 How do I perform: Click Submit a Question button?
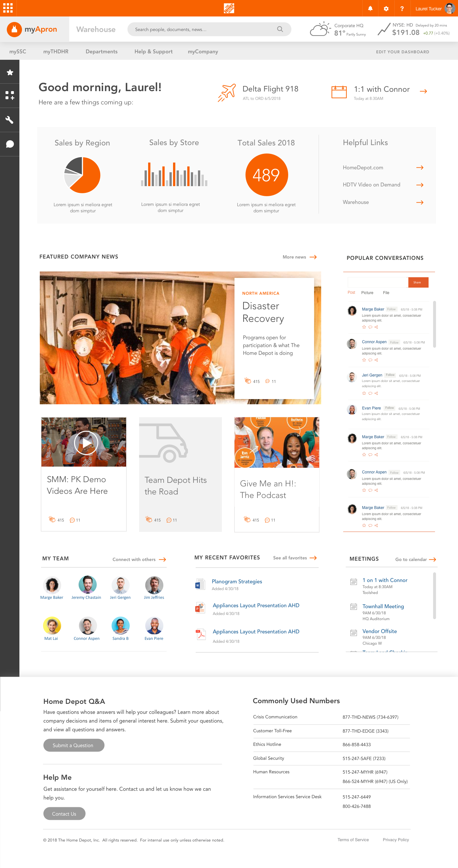click(73, 745)
